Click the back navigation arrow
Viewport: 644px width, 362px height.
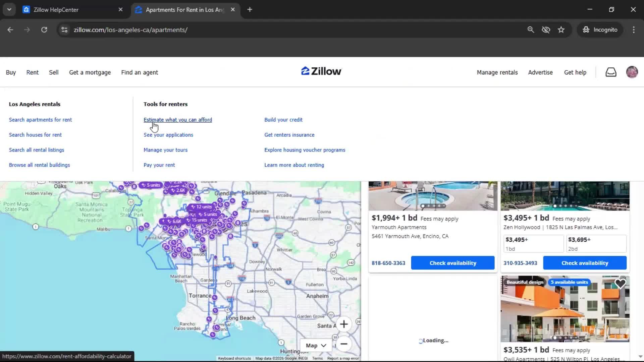[x=10, y=29]
